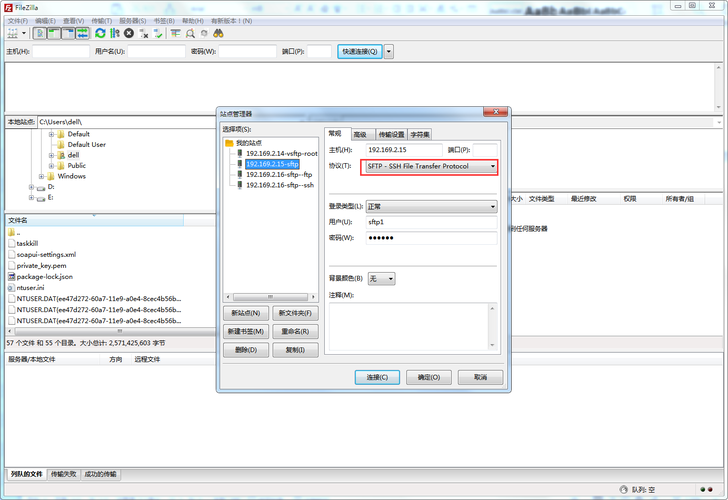Toggle the message log display
This screenshot has height=500, width=728.
pos(40,33)
